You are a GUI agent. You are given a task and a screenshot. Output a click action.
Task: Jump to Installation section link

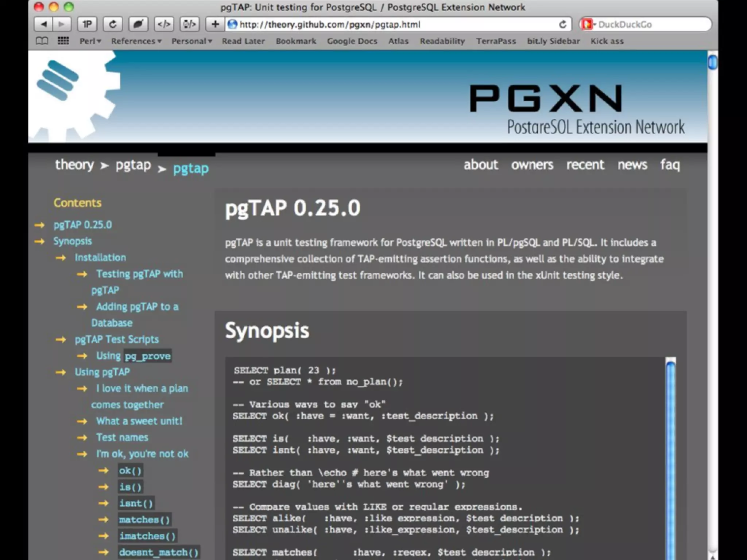click(100, 257)
